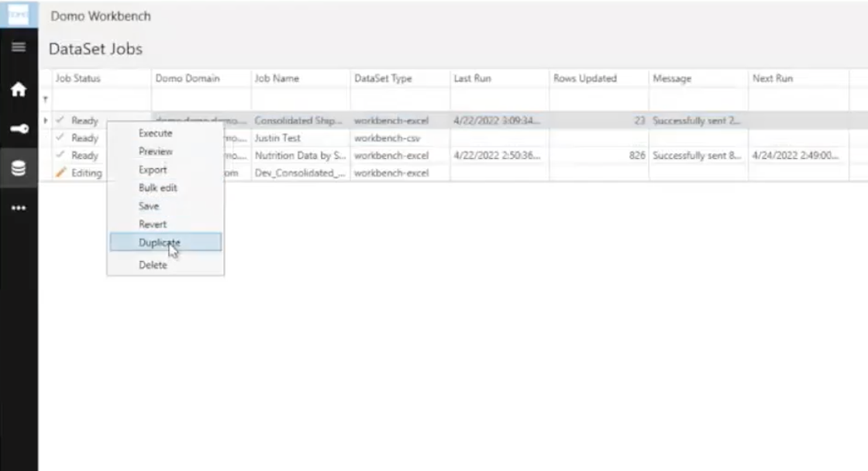Viewport: 868px width, 471px height.
Task: Select the Home icon in the sidebar
Action: click(18, 89)
